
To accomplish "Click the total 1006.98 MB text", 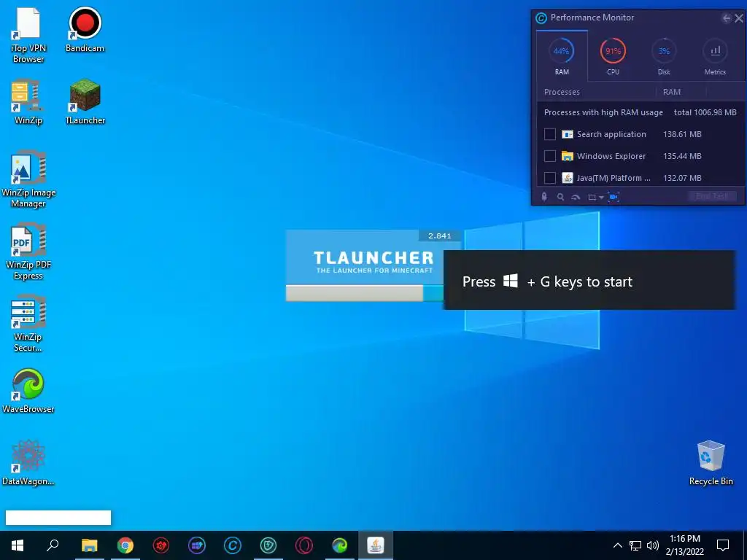I will click(x=705, y=112).
